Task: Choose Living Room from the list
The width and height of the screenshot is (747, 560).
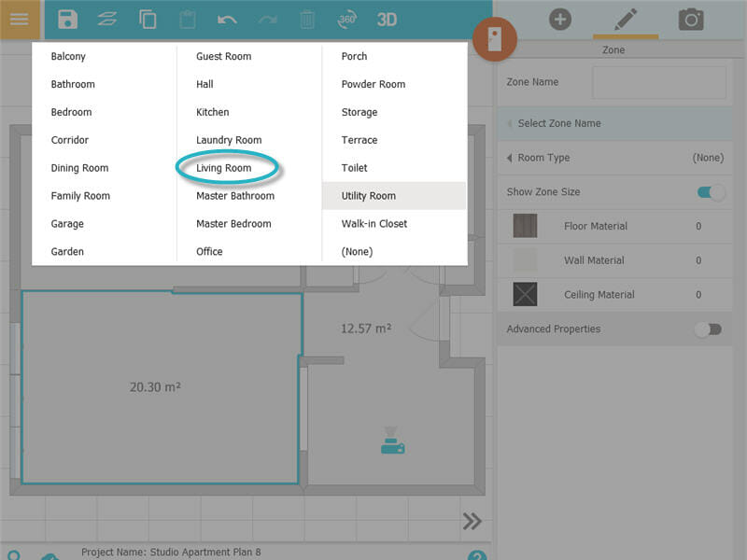Action: tap(224, 168)
